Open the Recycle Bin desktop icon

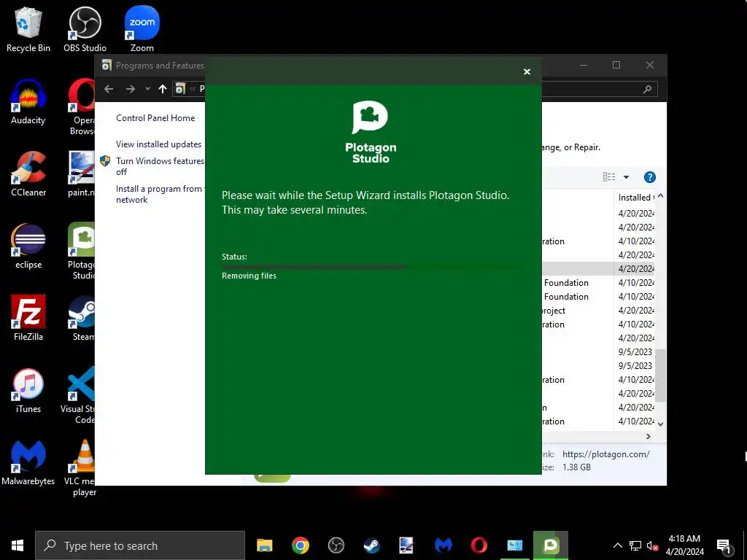point(28,29)
